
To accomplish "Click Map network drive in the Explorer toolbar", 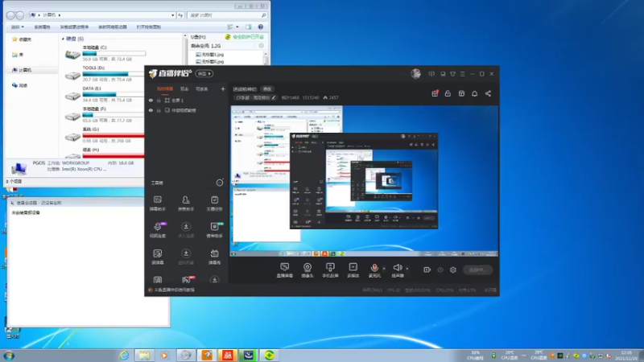I will coord(113,27).
